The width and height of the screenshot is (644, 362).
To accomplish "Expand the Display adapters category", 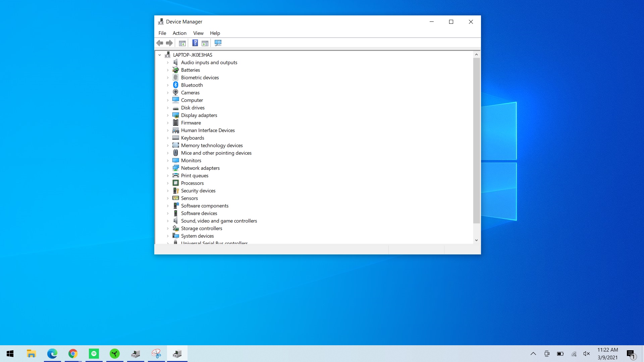I will click(167, 115).
